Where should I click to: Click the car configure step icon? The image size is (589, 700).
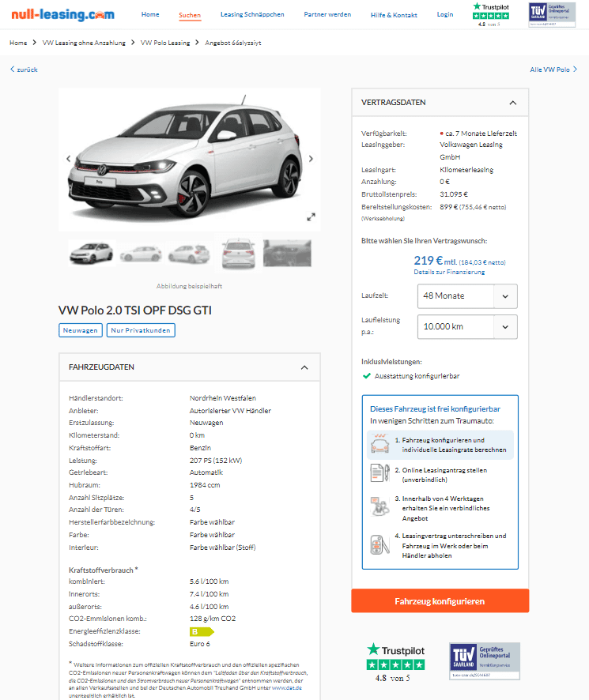click(x=379, y=444)
